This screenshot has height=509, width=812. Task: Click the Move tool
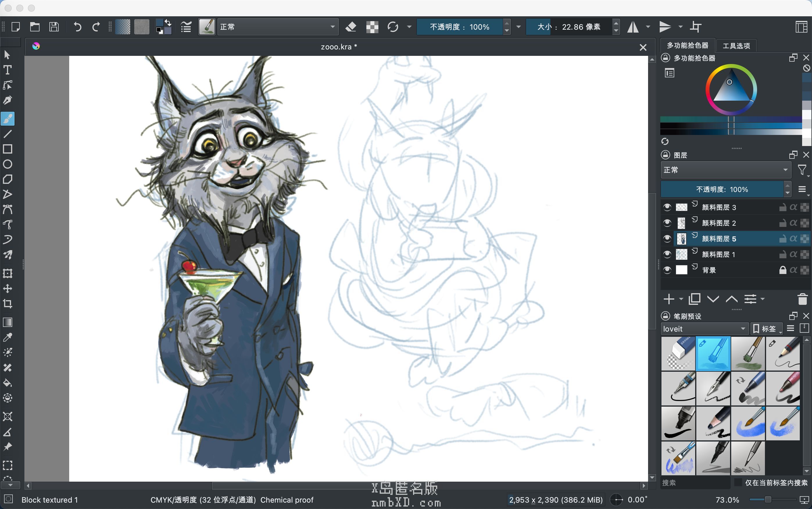coord(7,289)
